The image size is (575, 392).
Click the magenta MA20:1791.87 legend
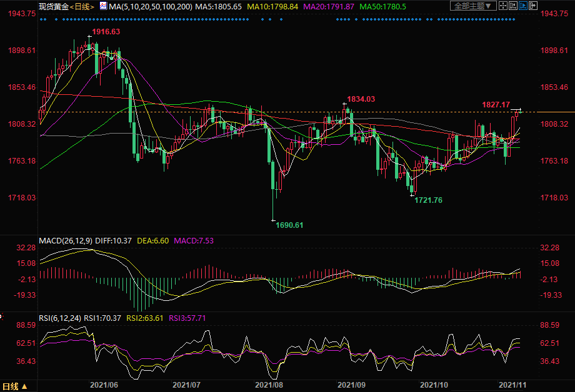pyautogui.click(x=329, y=6)
